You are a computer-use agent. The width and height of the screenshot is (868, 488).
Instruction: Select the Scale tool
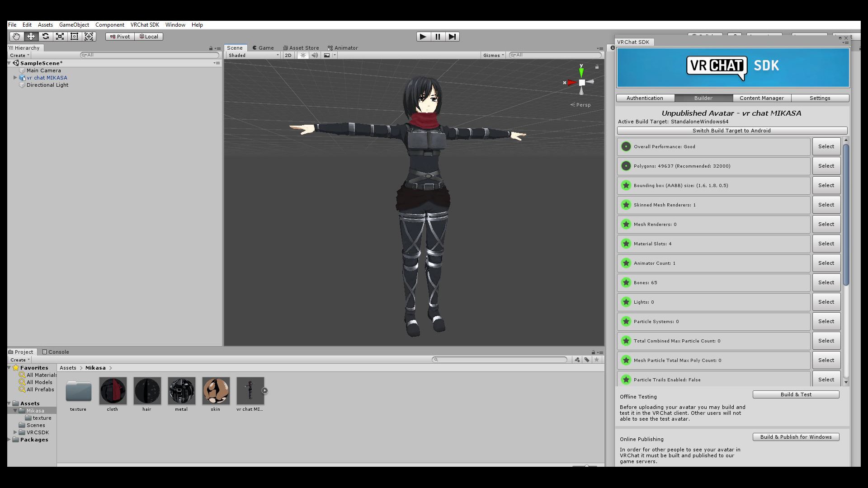click(60, 37)
